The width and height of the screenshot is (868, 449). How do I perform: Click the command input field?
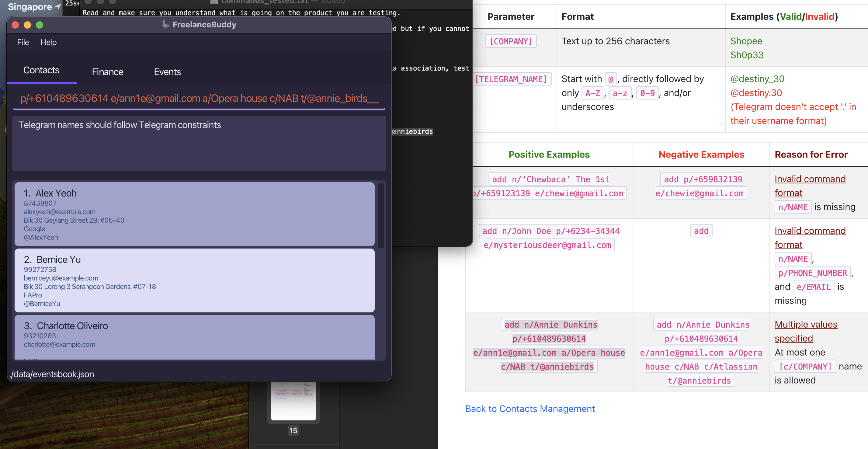[x=199, y=99]
